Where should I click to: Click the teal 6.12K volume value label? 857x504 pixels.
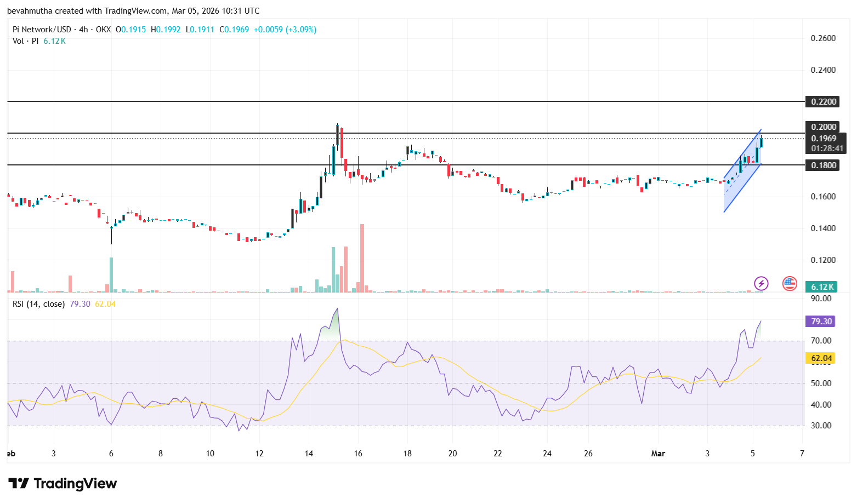click(822, 287)
